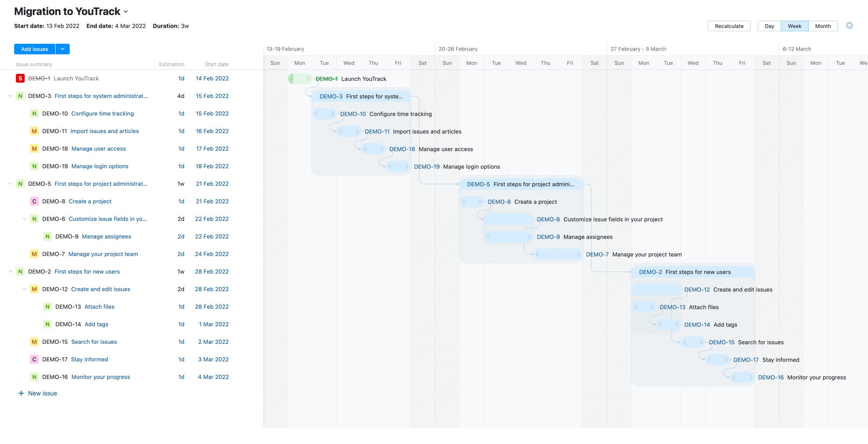Click the green DEMO-1 bar in the Gantt timeline
This screenshot has height=444, width=868.
299,79
